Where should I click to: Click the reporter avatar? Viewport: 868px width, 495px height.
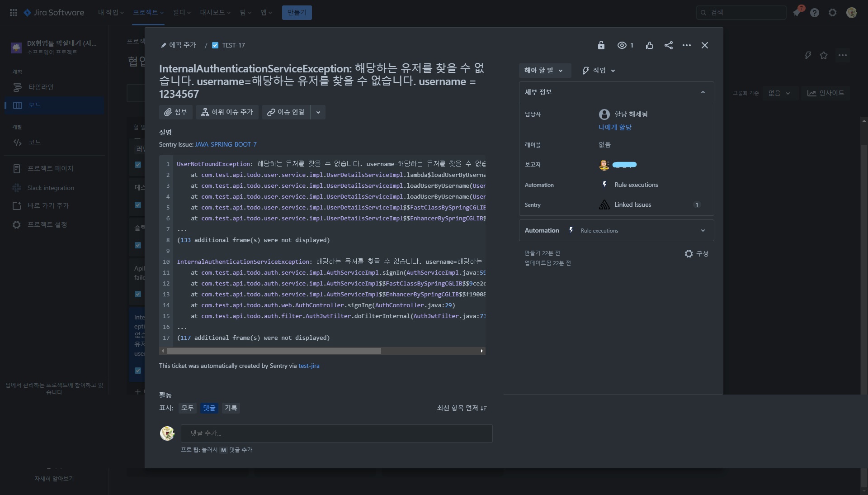tap(604, 165)
